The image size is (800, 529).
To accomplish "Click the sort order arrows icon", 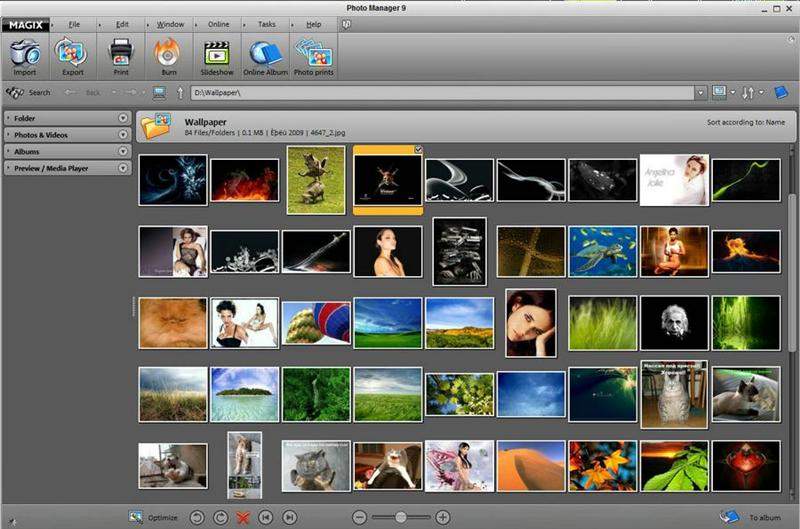I will tap(747, 93).
